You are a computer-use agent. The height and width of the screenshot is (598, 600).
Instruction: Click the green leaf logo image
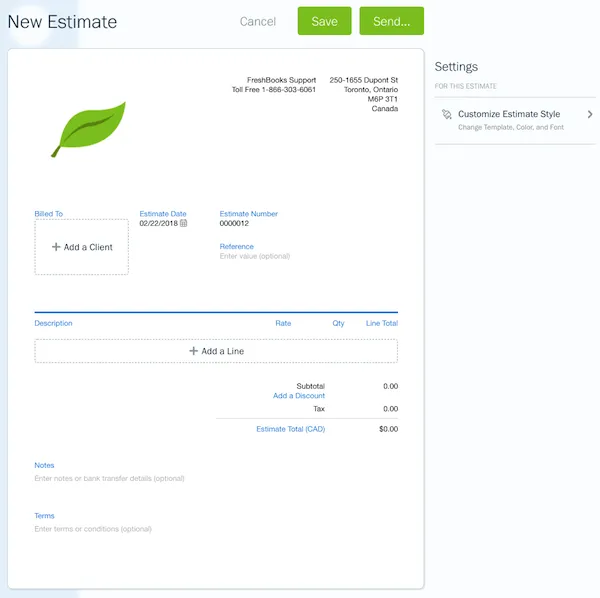(89, 129)
